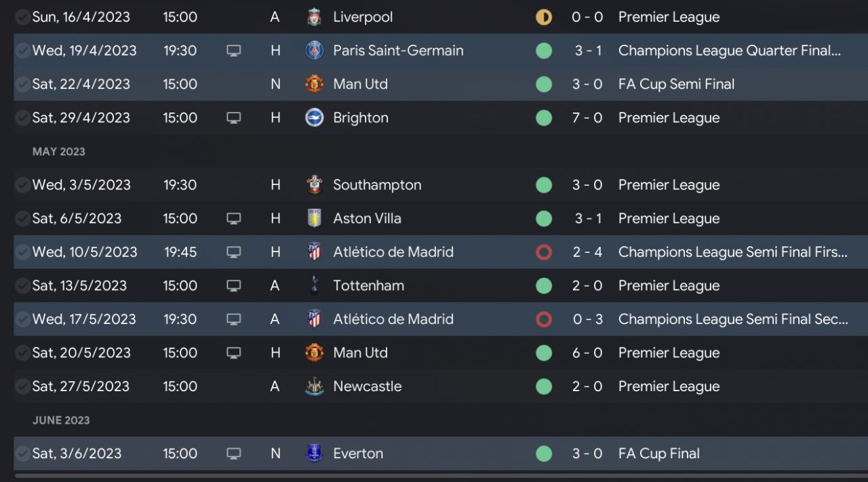Click the Liverpool club badge

[x=314, y=17]
